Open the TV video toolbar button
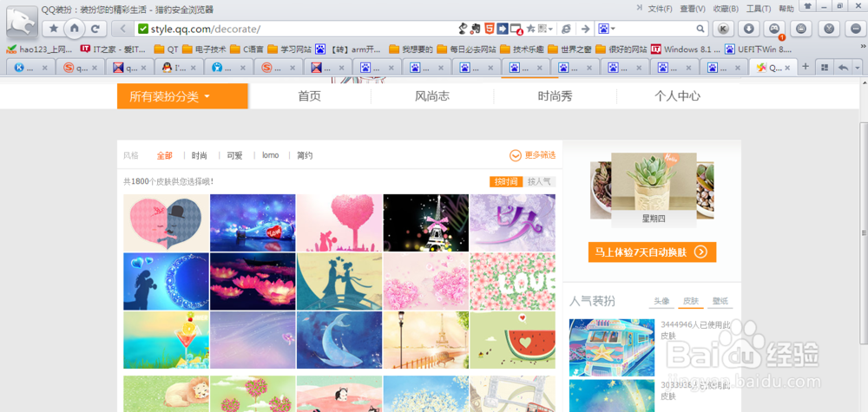 [800, 29]
